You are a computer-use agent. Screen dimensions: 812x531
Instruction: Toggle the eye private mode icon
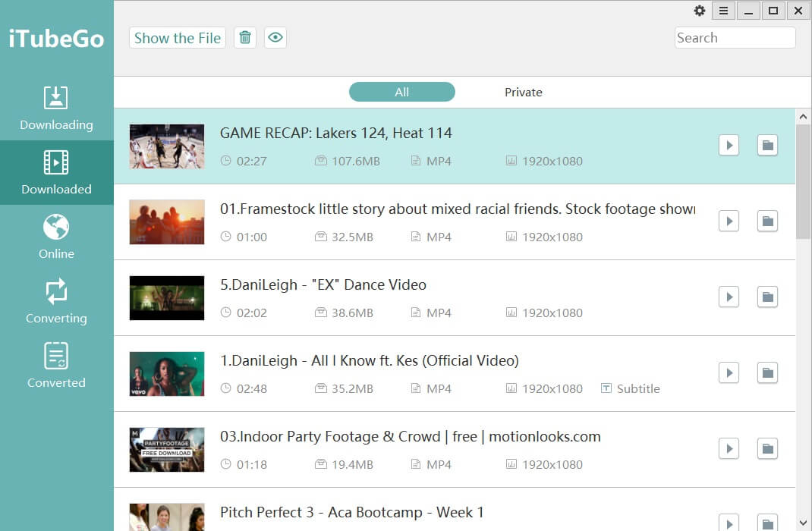pos(275,38)
